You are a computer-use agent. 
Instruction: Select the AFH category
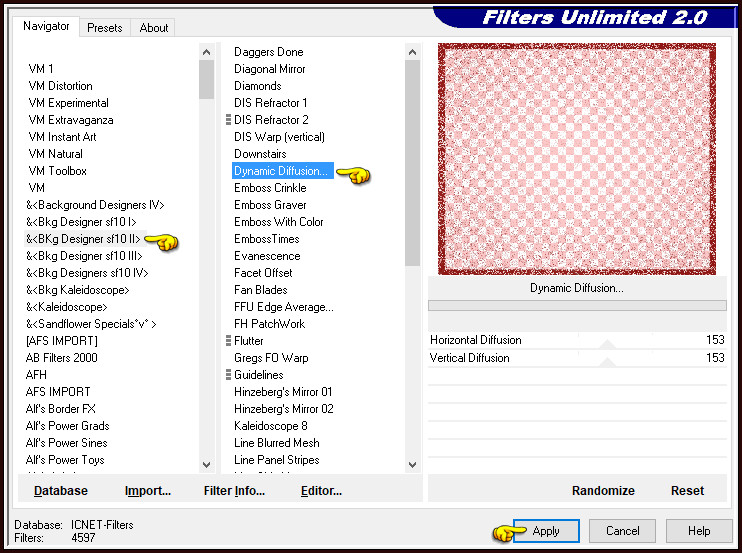click(x=36, y=375)
